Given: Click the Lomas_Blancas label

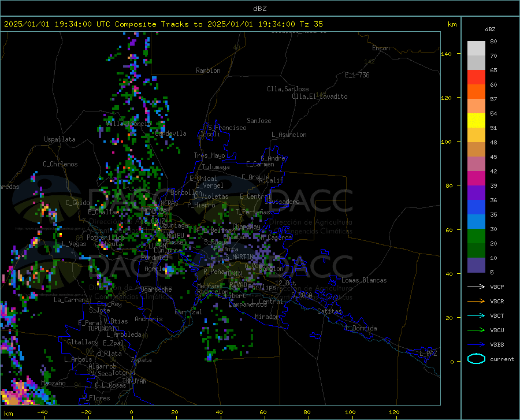Looking at the screenshot, I should pos(364,280).
